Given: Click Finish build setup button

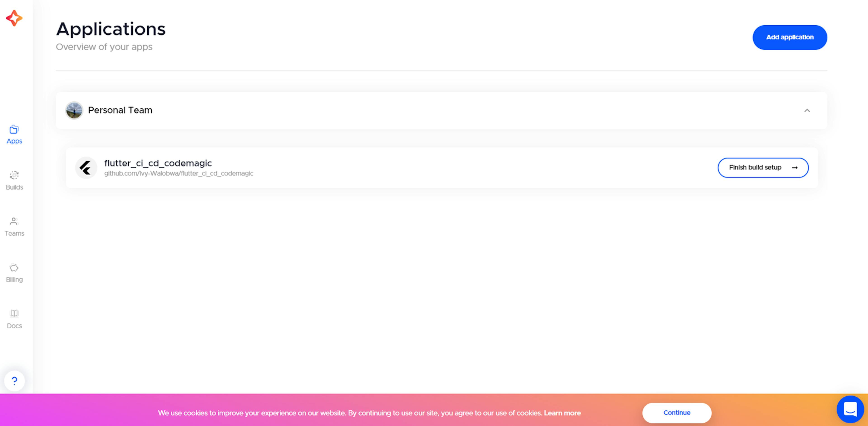Looking at the screenshot, I should pyautogui.click(x=763, y=168).
